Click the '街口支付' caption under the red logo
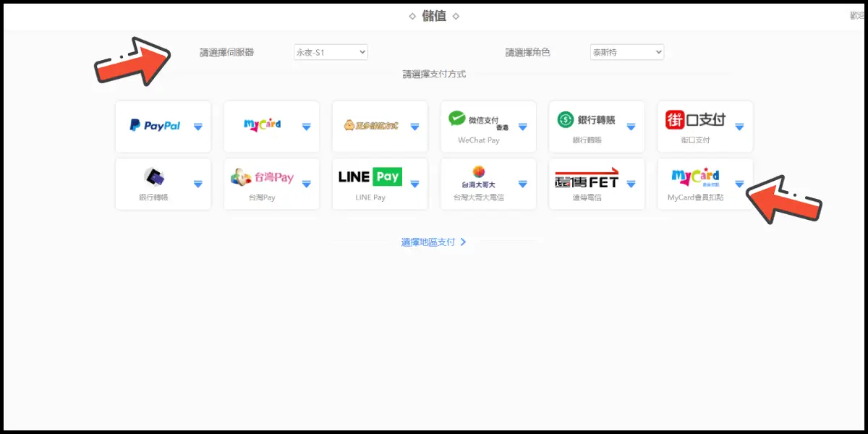Viewport: 868px width, 434px height. click(x=695, y=140)
